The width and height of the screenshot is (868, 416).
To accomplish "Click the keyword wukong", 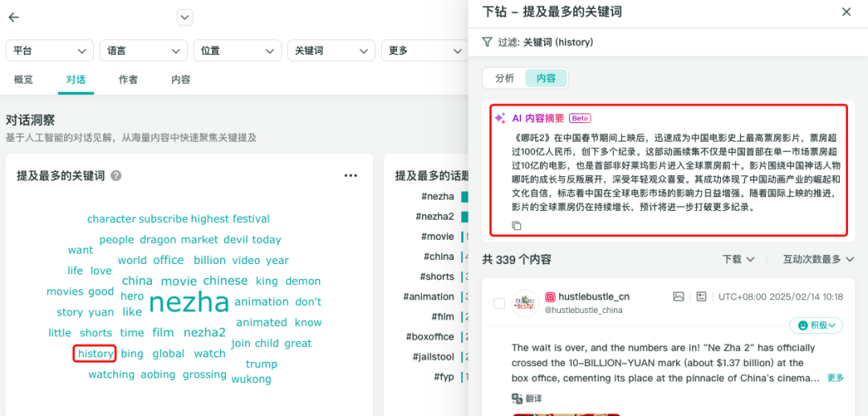I will coord(252,380).
